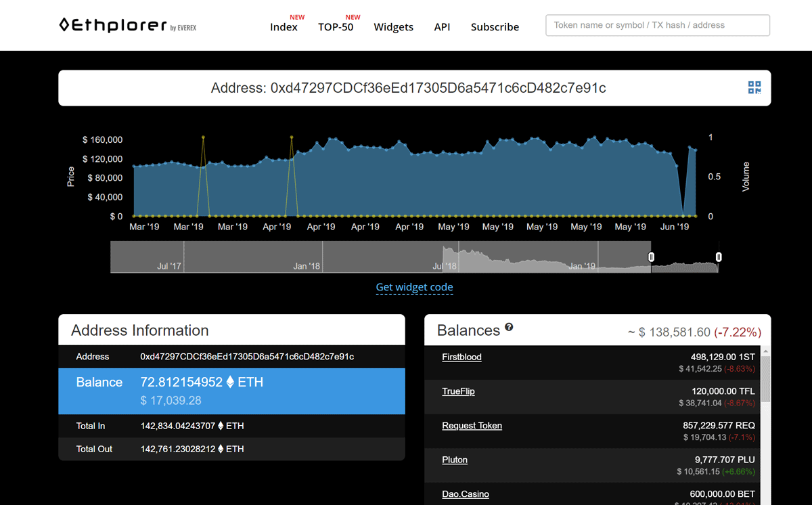Viewport: 812px width, 505px height.
Task: Open the Subscribe menu item
Action: coord(495,27)
